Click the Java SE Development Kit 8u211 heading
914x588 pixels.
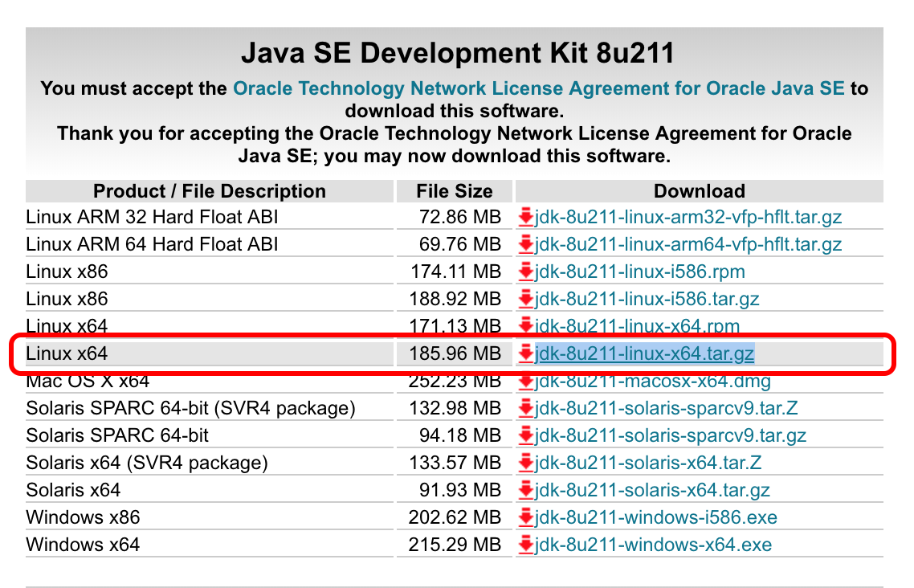click(458, 53)
